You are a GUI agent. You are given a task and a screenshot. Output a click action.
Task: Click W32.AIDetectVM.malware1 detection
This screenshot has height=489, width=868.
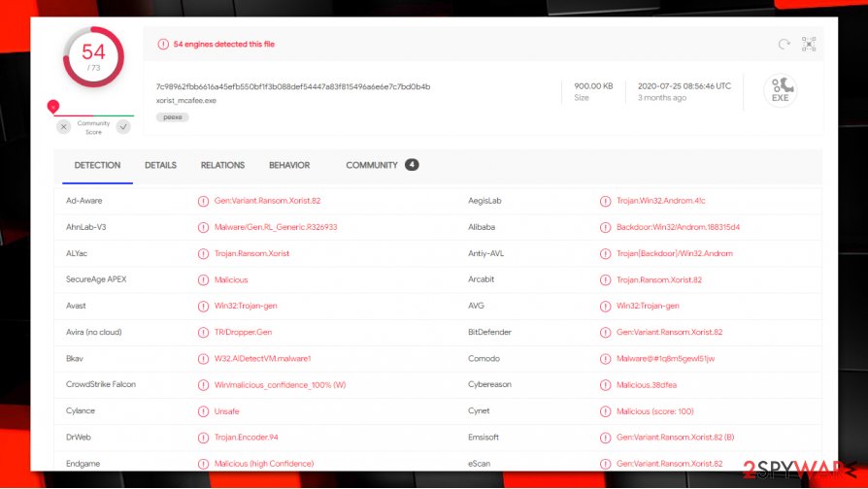tap(262, 358)
